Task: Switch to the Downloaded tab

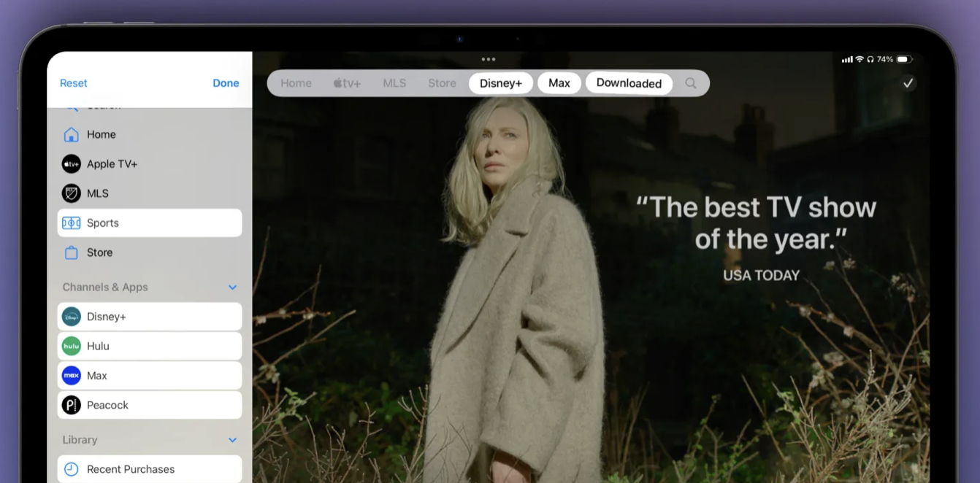Action: [x=629, y=82]
